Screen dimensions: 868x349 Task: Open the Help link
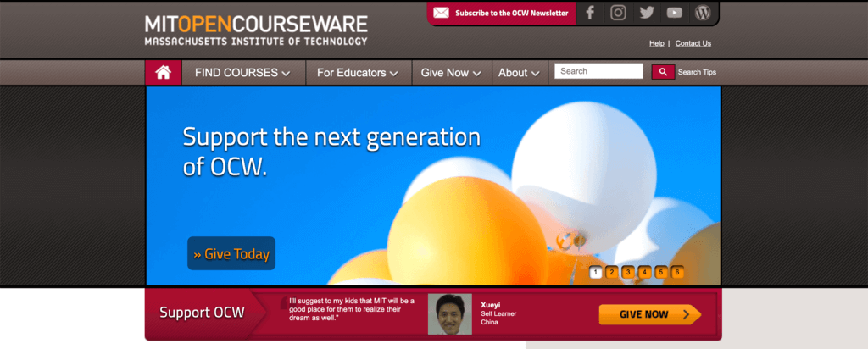(657, 43)
